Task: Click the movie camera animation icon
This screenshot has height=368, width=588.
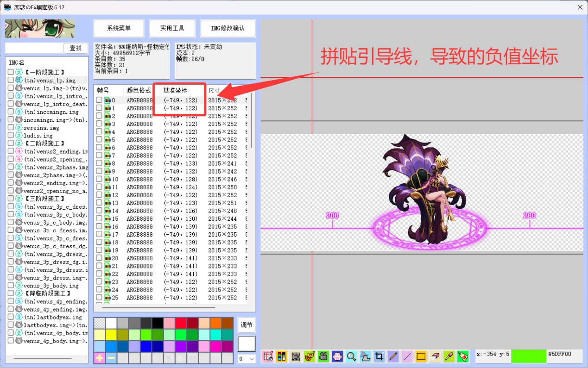Action: [x=322, y=356]
